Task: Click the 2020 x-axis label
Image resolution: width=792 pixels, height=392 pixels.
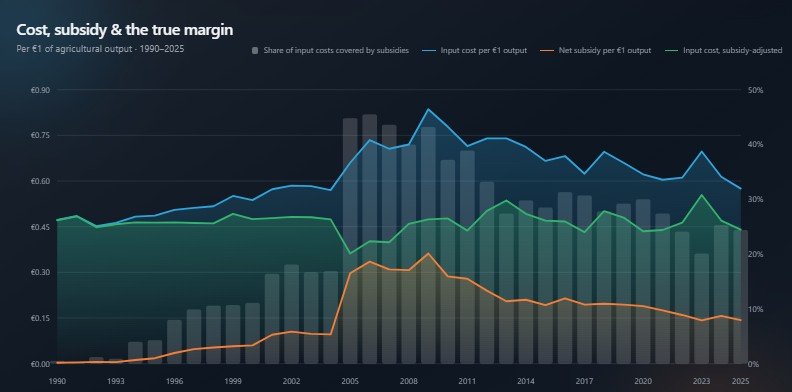Action: [643, 381]
